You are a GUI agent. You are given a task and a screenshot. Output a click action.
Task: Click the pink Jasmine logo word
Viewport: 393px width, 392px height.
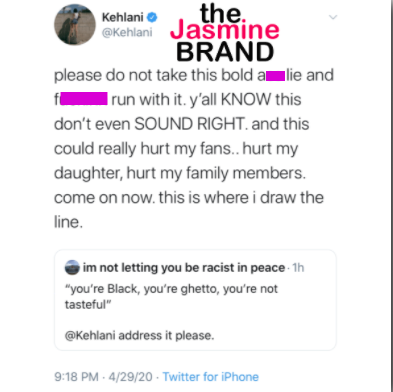225,30
